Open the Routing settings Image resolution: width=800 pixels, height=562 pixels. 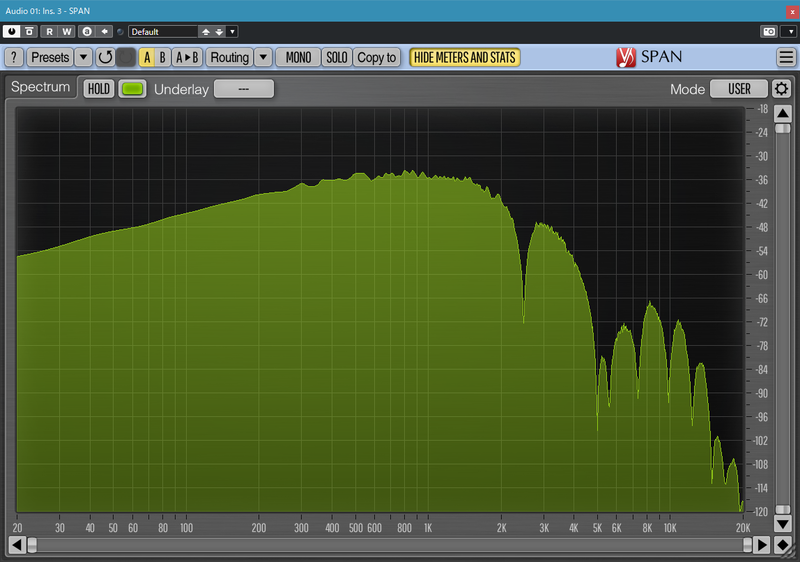(230, 57)
